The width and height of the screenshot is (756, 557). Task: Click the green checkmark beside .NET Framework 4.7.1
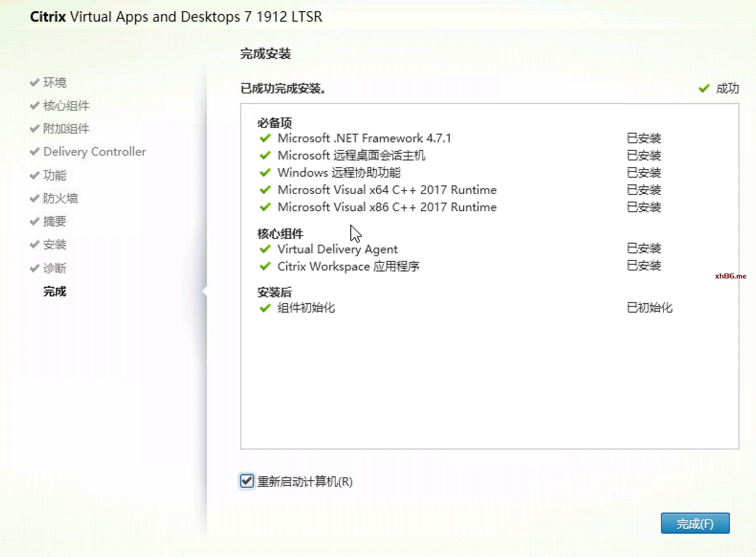(x=265, y=138)
